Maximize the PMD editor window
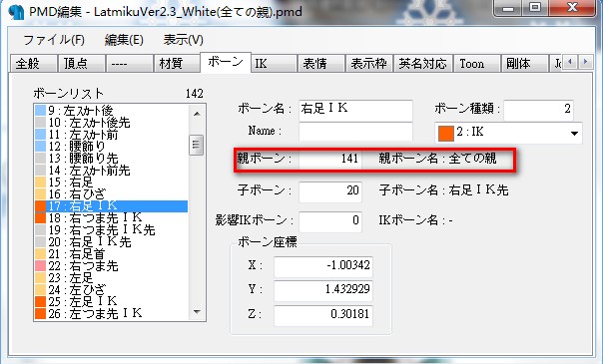This screenshot has height=364, width=603. 534,8
